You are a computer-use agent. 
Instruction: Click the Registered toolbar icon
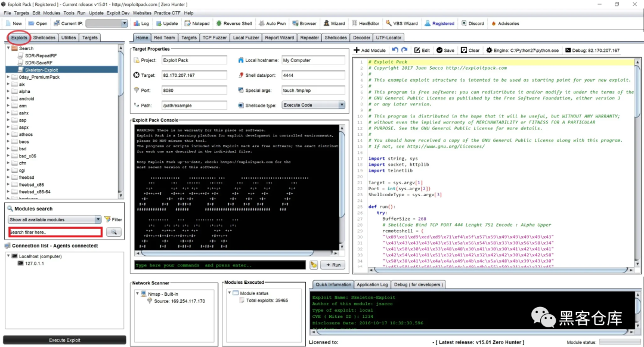coord(428,23)
